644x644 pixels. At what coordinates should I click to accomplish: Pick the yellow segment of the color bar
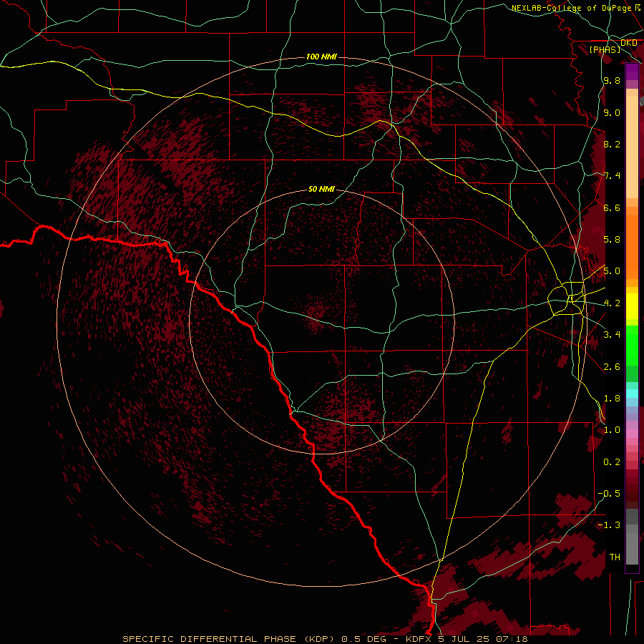632,306
